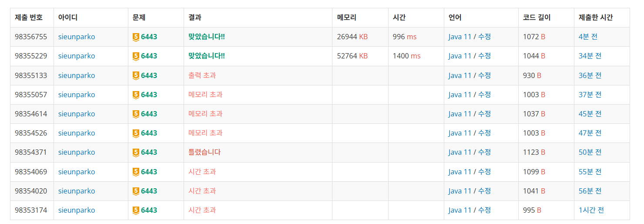Image resolution: width=644 pixels, height=224 pixels.
Task: Open sieunparko profile in row 98354526
Action: coord(77,133)
